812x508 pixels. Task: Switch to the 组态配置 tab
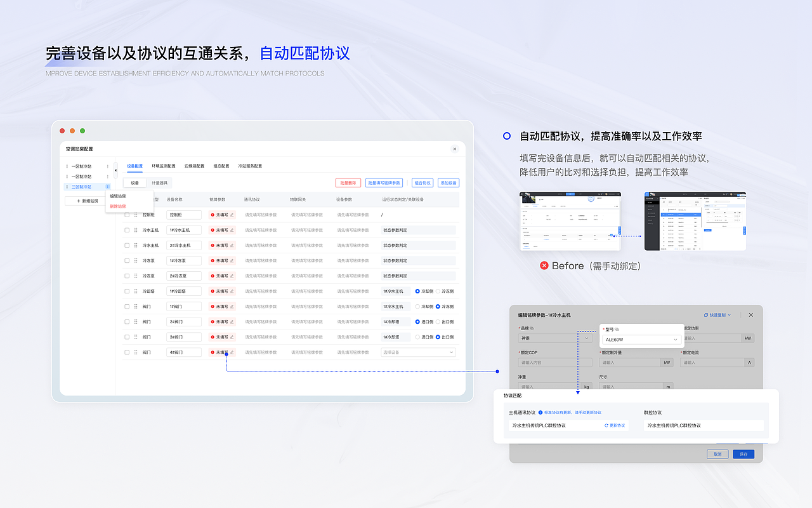[x=221, y=166]
